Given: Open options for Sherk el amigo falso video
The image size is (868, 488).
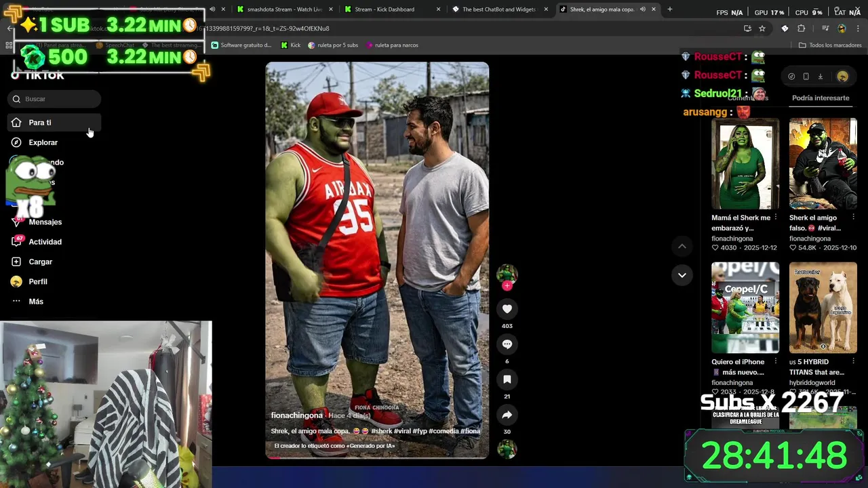Looking at the screenshot, I should [853, 218].
